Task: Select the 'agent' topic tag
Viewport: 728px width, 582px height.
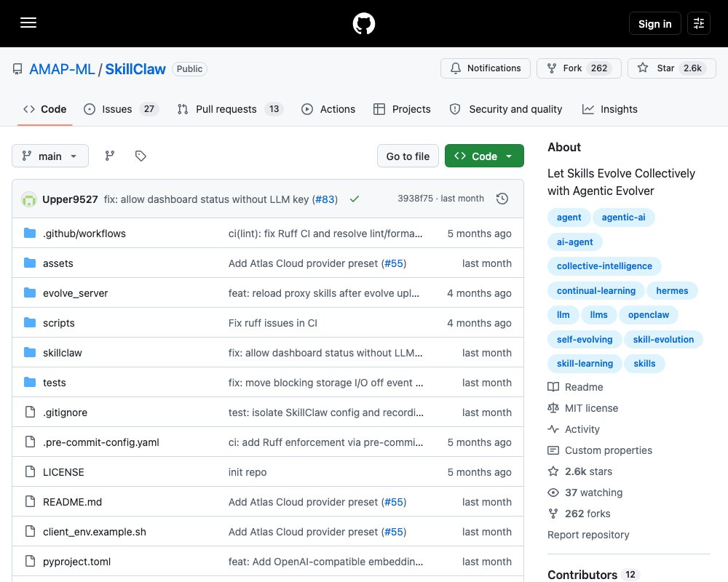Action: (569, 218)
